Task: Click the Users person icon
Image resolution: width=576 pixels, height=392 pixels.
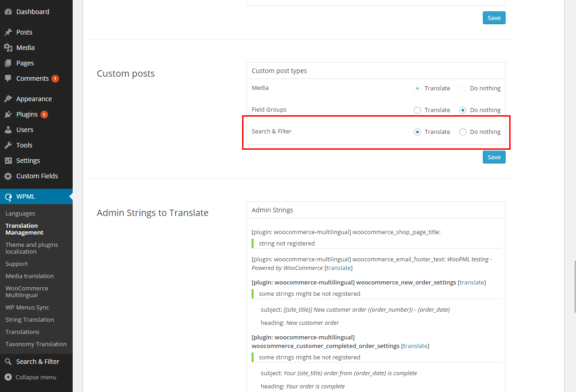Action: pyautogui.click(x=8, y=130)
